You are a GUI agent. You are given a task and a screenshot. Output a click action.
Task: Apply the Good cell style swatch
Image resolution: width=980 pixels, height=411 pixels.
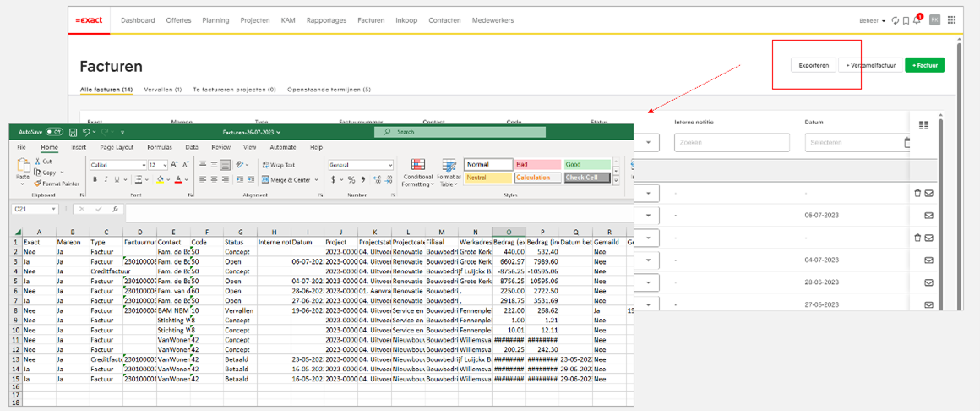[x=586, y=164]
